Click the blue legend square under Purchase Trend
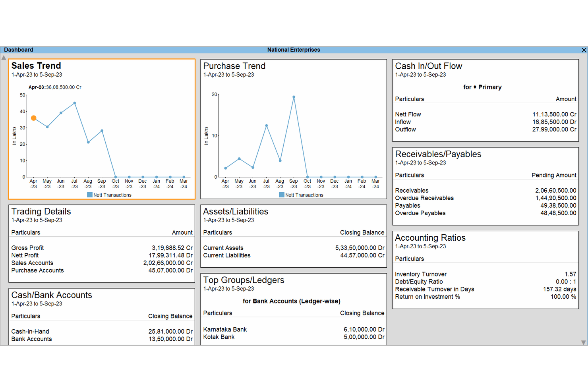 (x=281, y=195)
